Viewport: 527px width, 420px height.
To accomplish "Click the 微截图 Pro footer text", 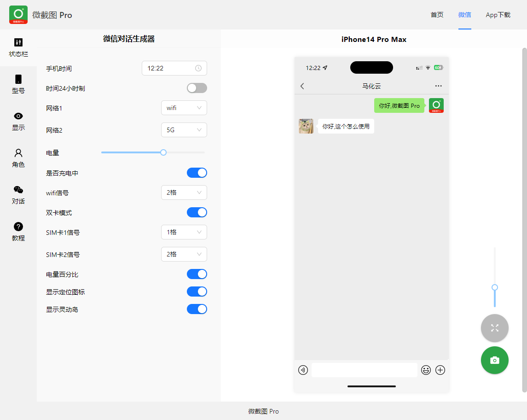I will [x=263, y=411].
